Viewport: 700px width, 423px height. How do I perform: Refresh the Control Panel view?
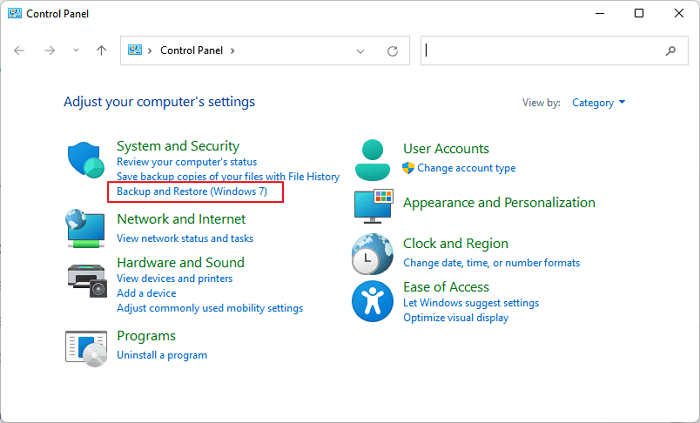pyautogui.click(x=392, y=51)
